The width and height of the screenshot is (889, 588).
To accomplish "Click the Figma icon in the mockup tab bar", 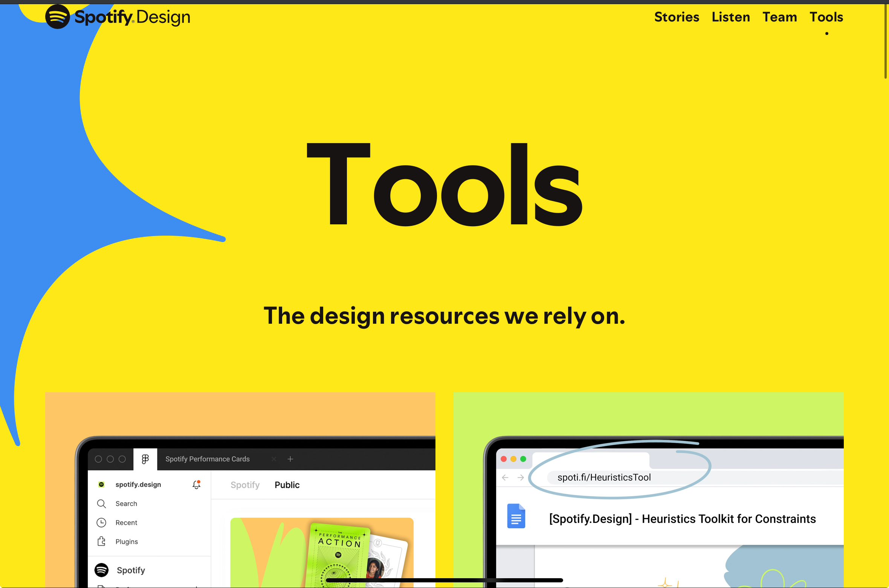I will (145, 459).
